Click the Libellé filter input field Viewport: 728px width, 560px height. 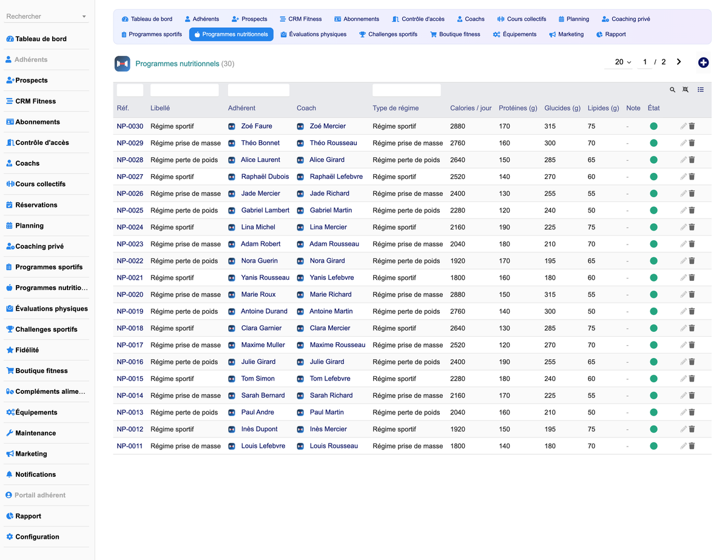184,90
